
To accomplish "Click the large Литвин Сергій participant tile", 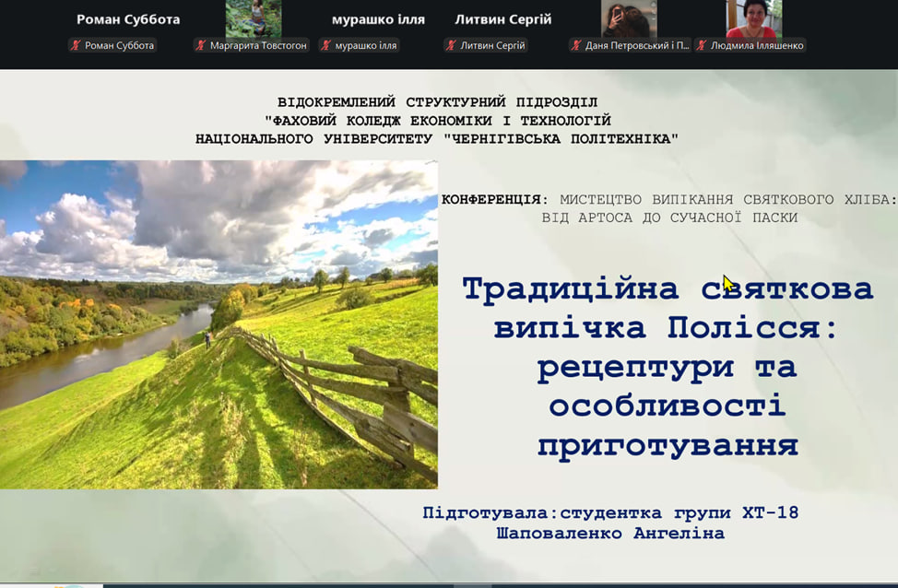I will [x=502, y=19].
